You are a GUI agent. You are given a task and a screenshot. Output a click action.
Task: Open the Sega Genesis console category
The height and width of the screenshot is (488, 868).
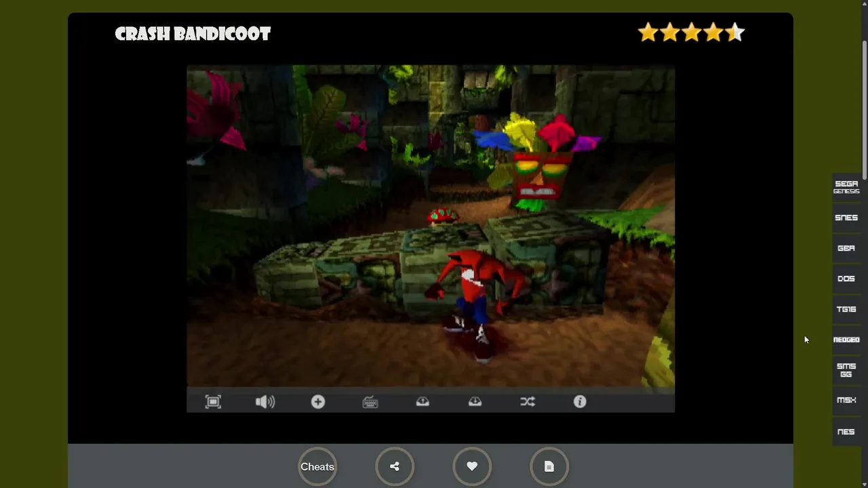[x=846, y=187]
